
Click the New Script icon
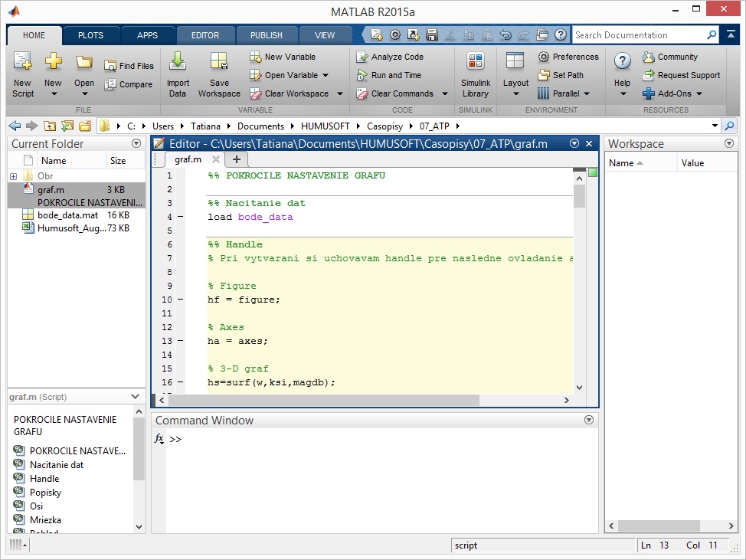[x=22, y=61]
